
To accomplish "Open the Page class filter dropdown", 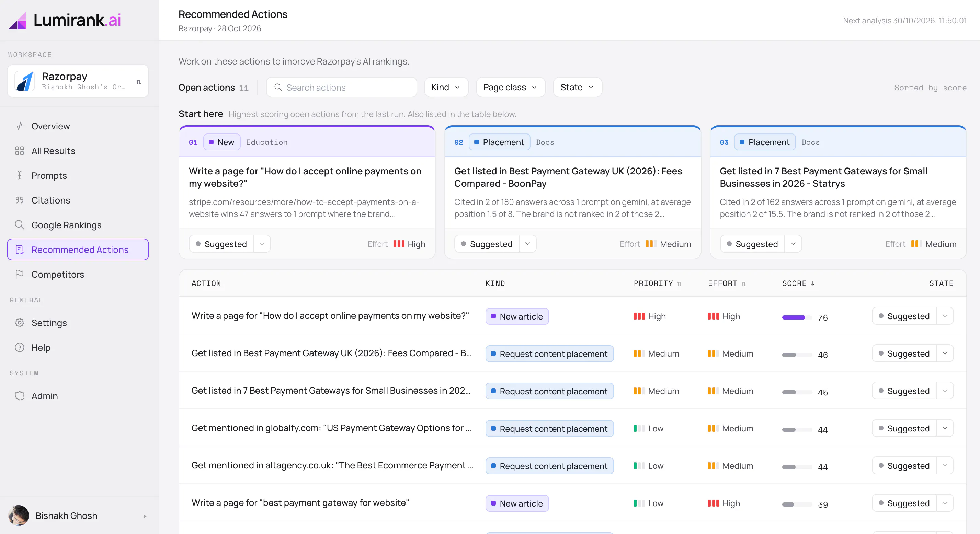I will (x=511, y=87).
